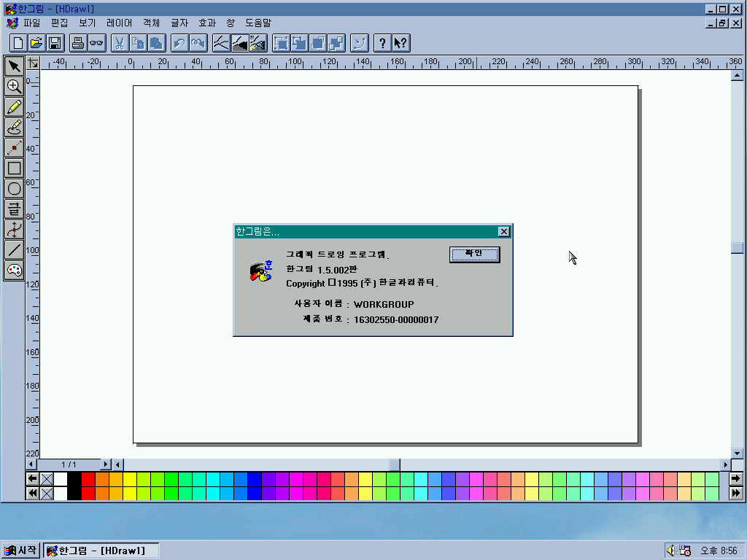Screen dimensions: 747x560
Task: Click the palette rewind double-left arrow
Action: pos(32,494)
